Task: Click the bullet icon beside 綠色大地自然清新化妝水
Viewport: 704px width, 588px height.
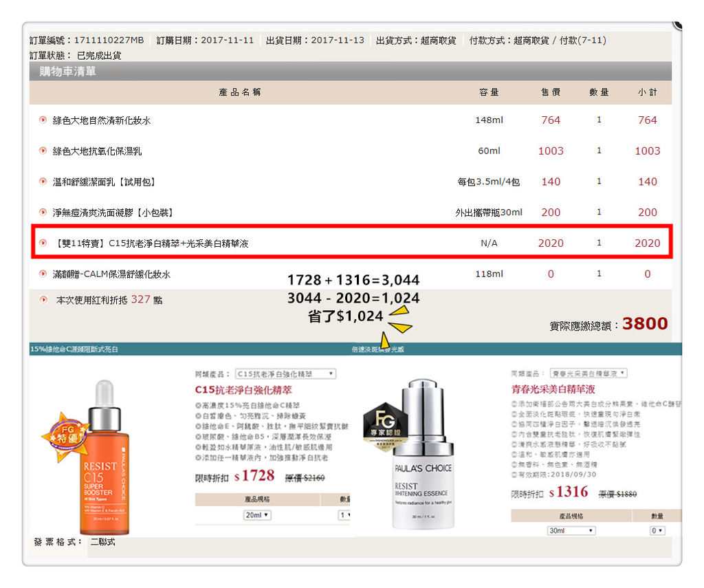Action: tap(43, 120)
